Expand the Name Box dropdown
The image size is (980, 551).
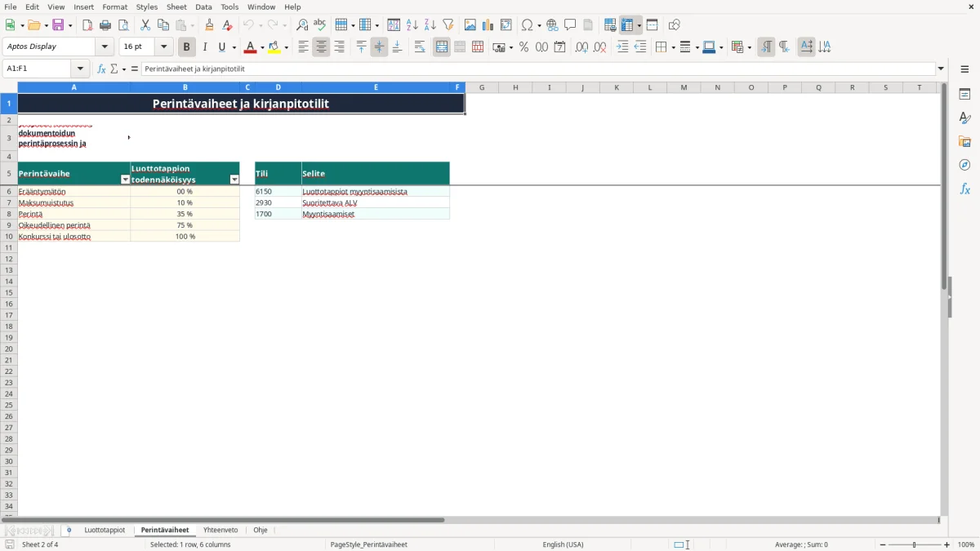pos(81,69)
